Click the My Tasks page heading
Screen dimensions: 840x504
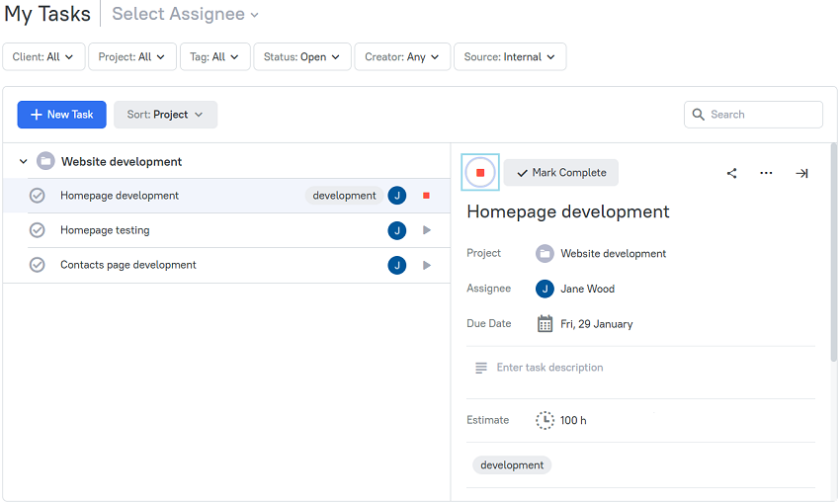pos(47,14)
